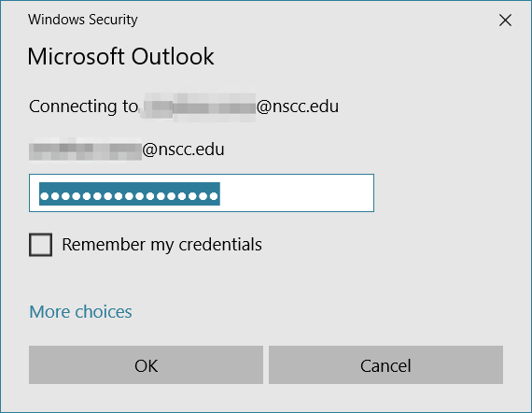Click the empty title bar beside "Windows Security"
Viewport: 532px width, 413px height.
[x=315, y=20]
